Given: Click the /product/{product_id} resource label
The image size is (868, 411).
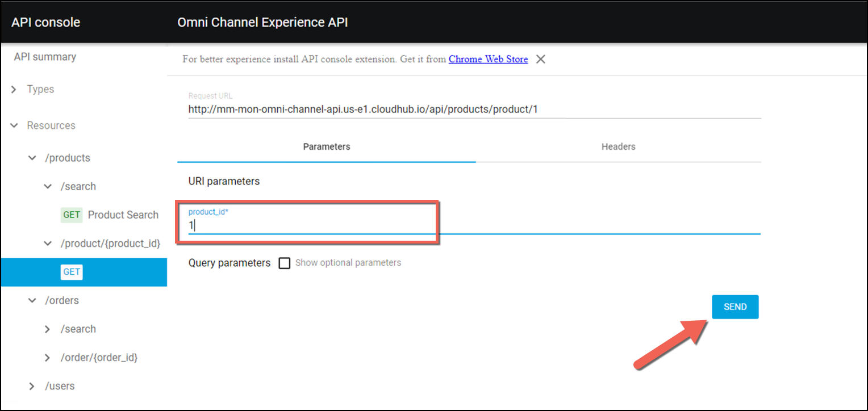Looking at the screenshot, I should pyautogui.click(x=111, y=244).
